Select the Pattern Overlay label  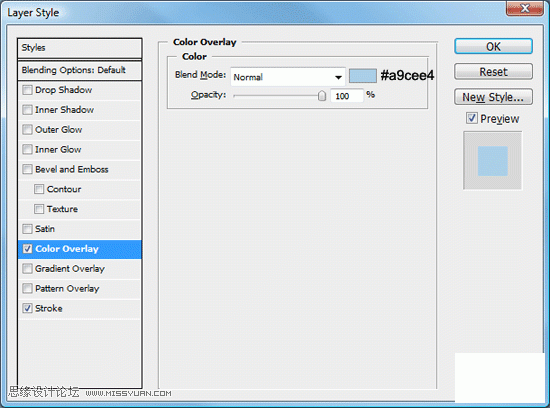coord(67,288)
